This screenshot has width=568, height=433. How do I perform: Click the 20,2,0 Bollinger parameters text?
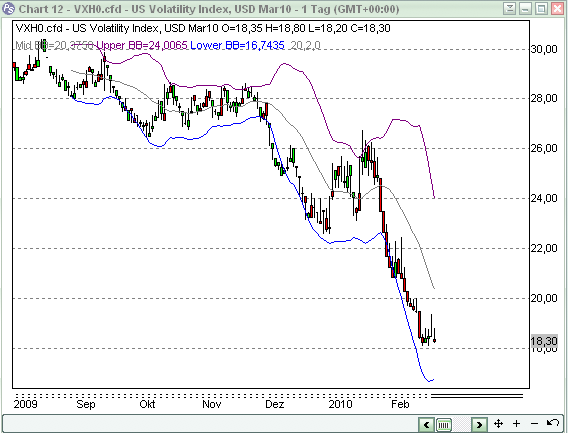pos(305,45)
